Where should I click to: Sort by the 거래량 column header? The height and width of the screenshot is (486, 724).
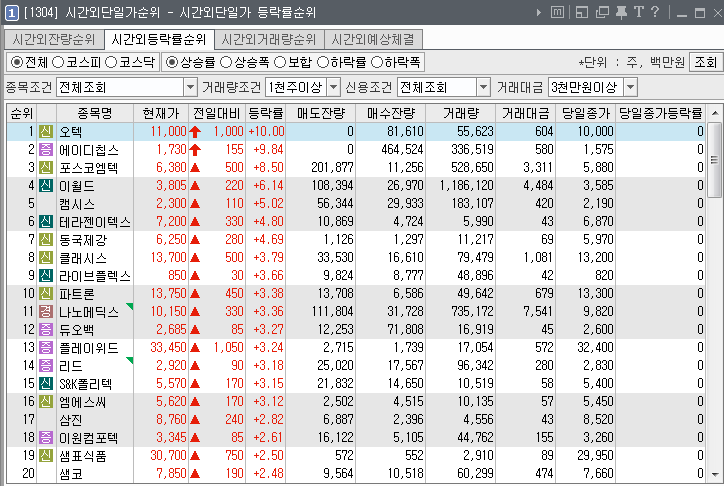tap(460, 113)
